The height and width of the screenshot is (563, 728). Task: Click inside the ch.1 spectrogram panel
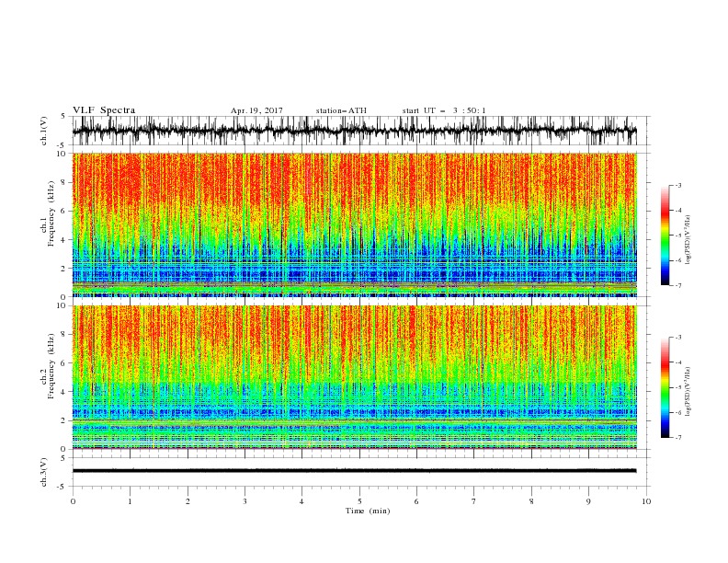(355, 224)
